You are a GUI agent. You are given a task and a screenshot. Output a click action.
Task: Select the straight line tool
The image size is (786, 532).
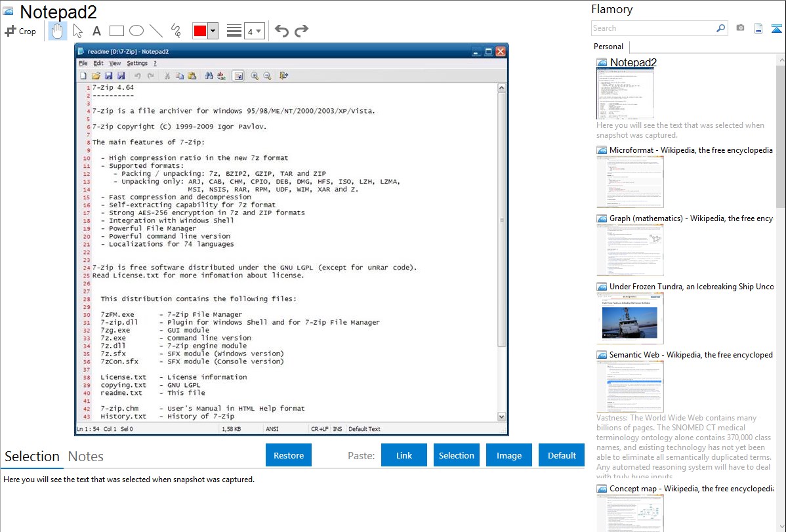[x=156, y=31]
